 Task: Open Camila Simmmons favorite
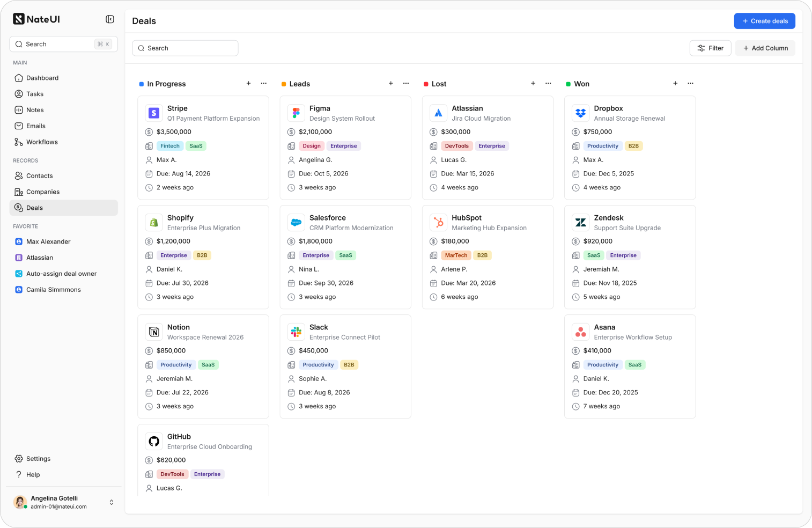tap(64, 290)
